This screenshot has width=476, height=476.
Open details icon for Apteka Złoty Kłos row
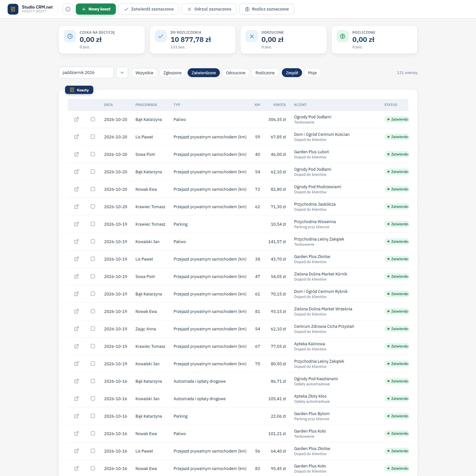76,399
